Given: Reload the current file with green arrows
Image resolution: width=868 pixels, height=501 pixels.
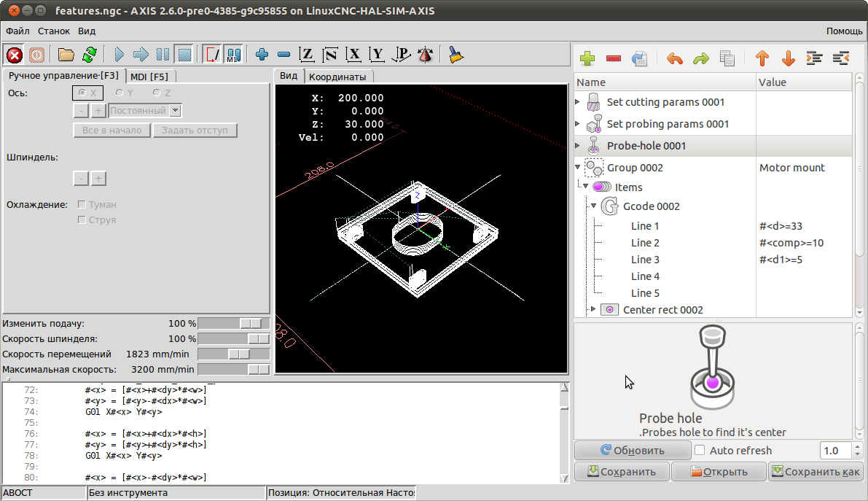Looking at the screenshot, I should [89, 55].
